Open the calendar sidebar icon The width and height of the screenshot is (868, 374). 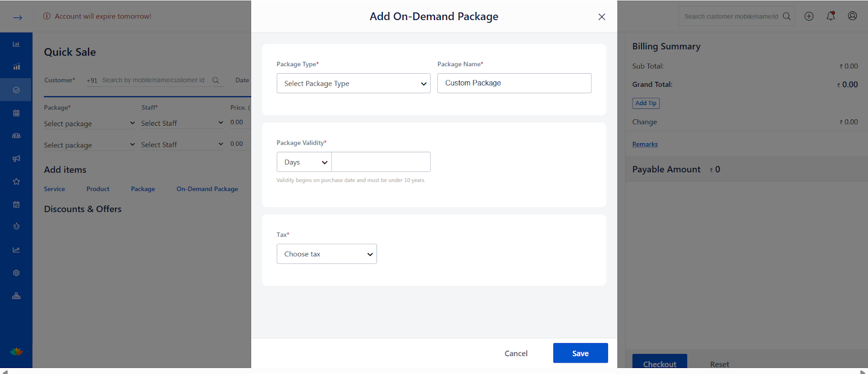click(x=16, y=113)
